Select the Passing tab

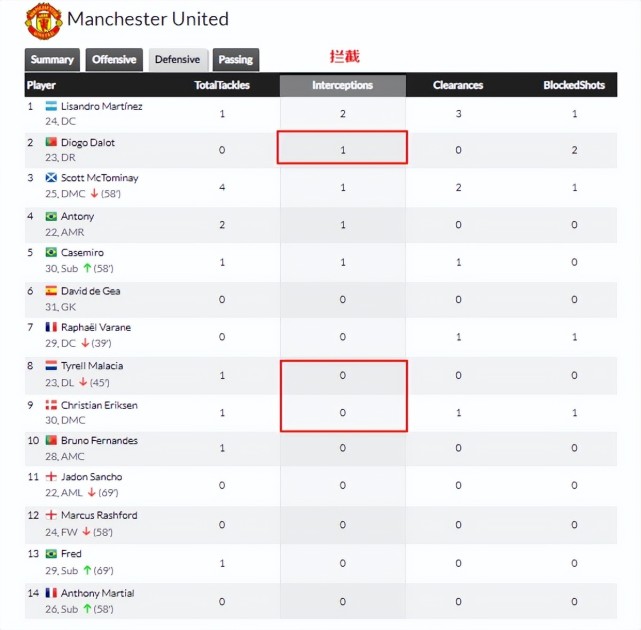tap(236, 60)
